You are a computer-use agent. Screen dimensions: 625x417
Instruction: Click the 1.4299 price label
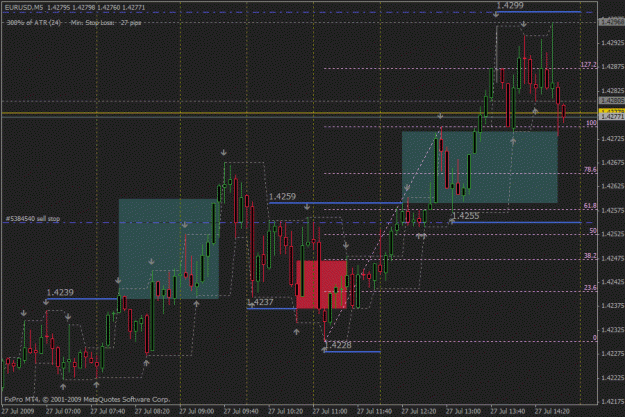(x=510, y=6)
